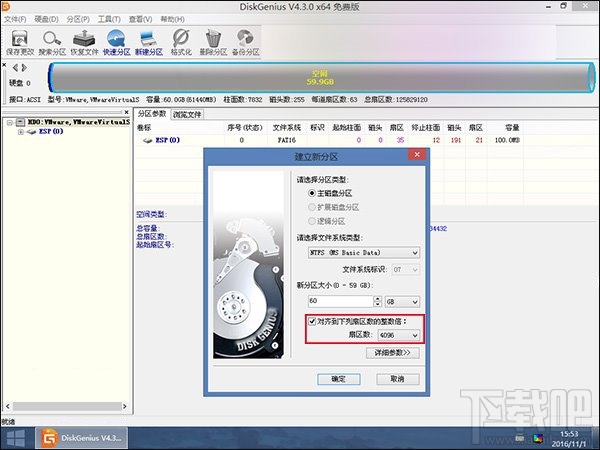This screenshot has height=450, width=600.
Task: Click the left panel horizontal scrollbar track
Action: click(x=67, y=406)
